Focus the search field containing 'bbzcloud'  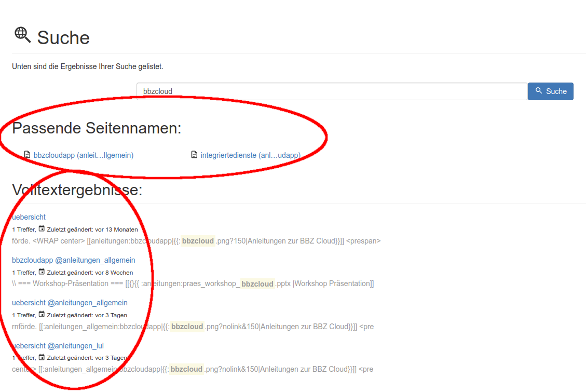[332, 91]
